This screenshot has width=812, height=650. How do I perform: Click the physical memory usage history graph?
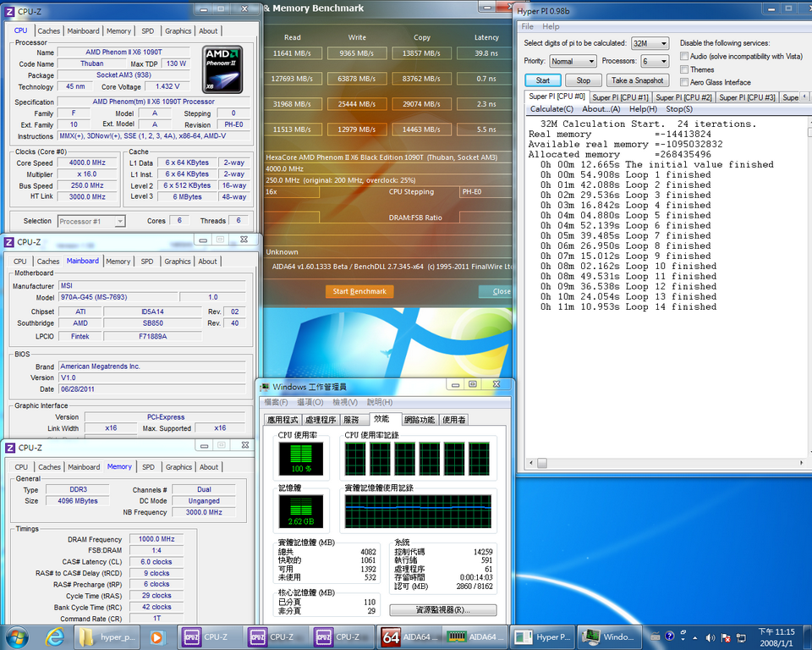click(x=418, y=511)
